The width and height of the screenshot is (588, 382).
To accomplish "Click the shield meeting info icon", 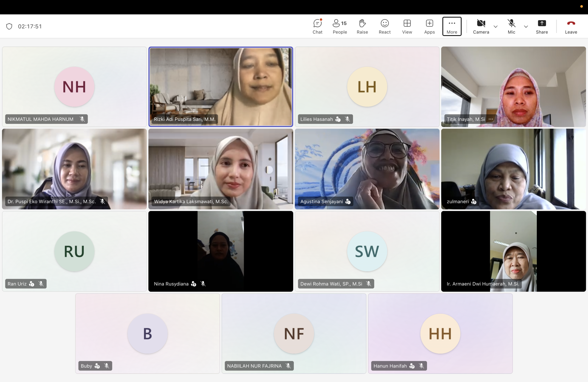I will pos(9,26).
